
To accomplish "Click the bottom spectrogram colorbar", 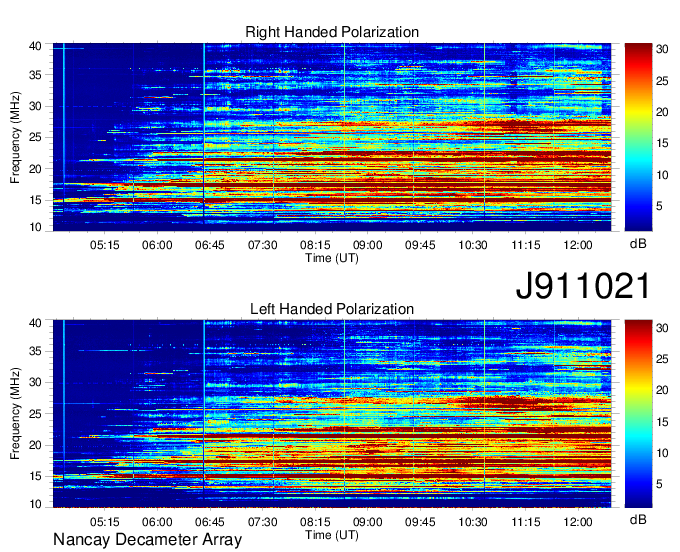I will tap(638, 414).
